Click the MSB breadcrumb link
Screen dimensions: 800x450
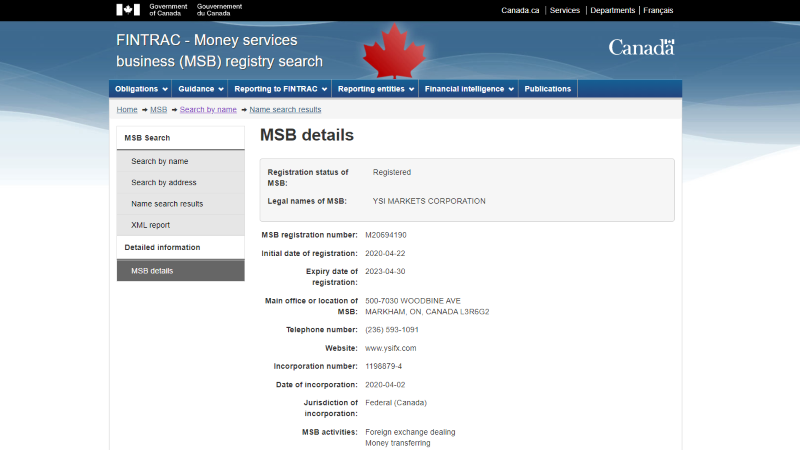coord(159,109)
